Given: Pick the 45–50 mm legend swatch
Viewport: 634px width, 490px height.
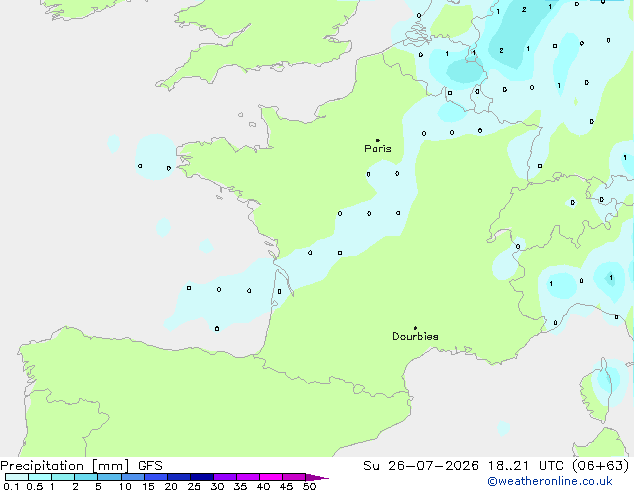Looking at the screenshot, I should click(x=294, y=477).
